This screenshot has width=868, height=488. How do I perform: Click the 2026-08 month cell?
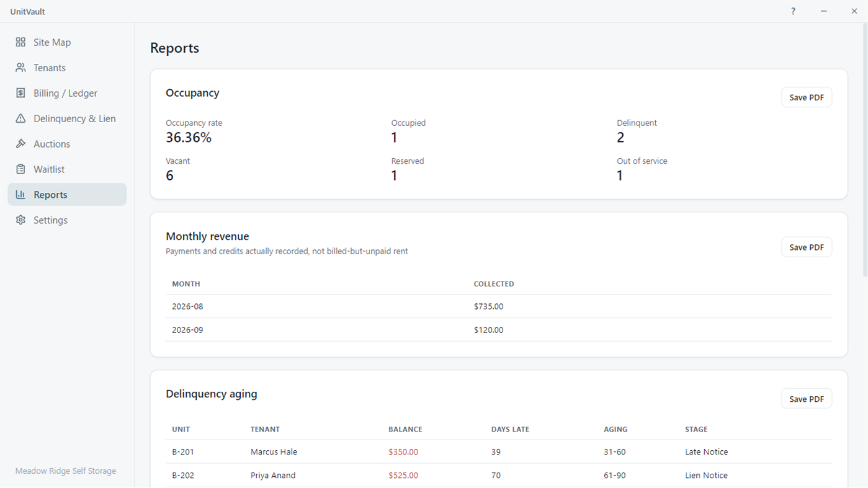tap(187, 306)
